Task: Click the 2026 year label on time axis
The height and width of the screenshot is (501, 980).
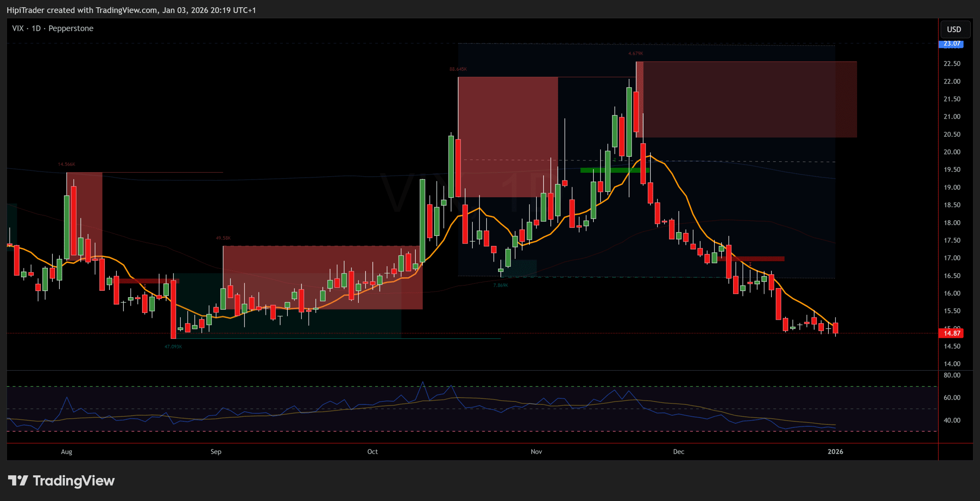Action: 835,452
